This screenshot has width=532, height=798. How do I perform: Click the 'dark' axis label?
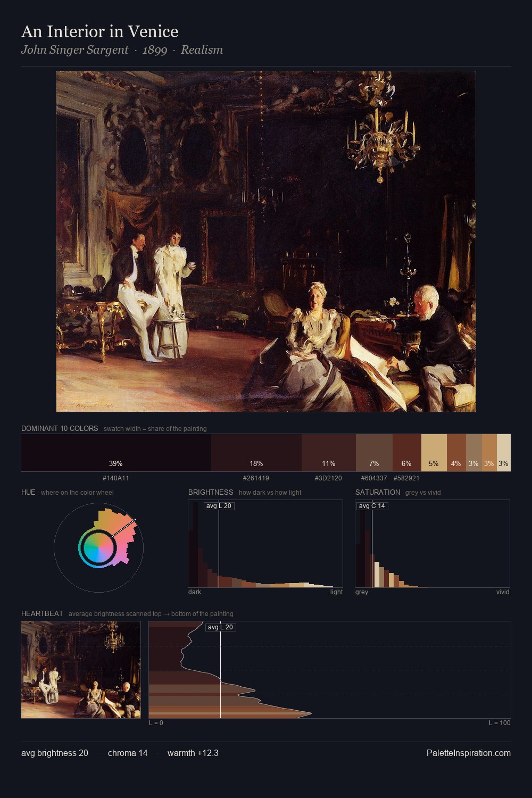click(x=195, y=592)
